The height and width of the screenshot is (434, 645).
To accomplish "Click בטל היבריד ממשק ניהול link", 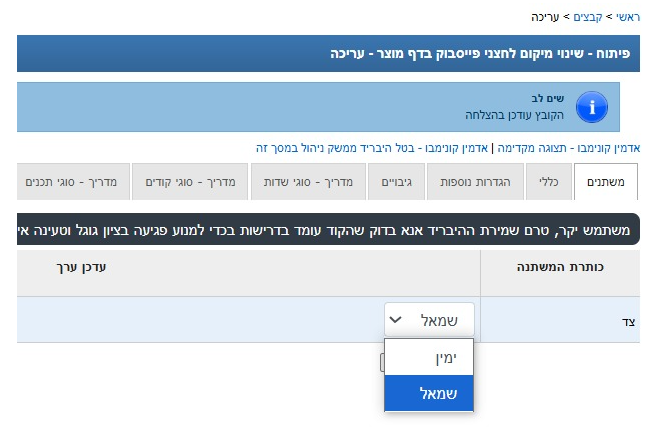I will pos(372,148).
